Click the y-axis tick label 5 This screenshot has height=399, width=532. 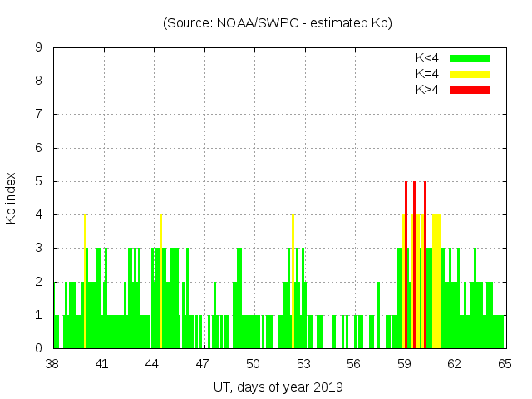coord(39,182)
